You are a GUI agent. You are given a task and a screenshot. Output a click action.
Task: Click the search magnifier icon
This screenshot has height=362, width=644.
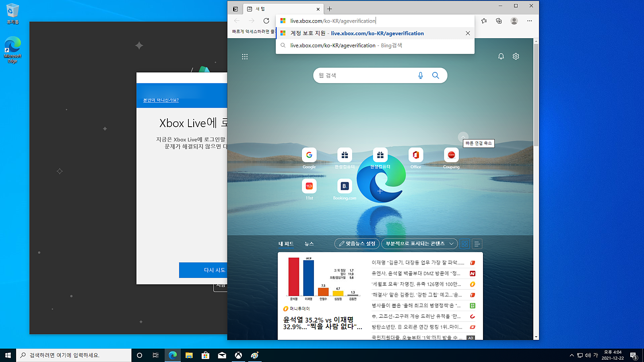[436, 75]
